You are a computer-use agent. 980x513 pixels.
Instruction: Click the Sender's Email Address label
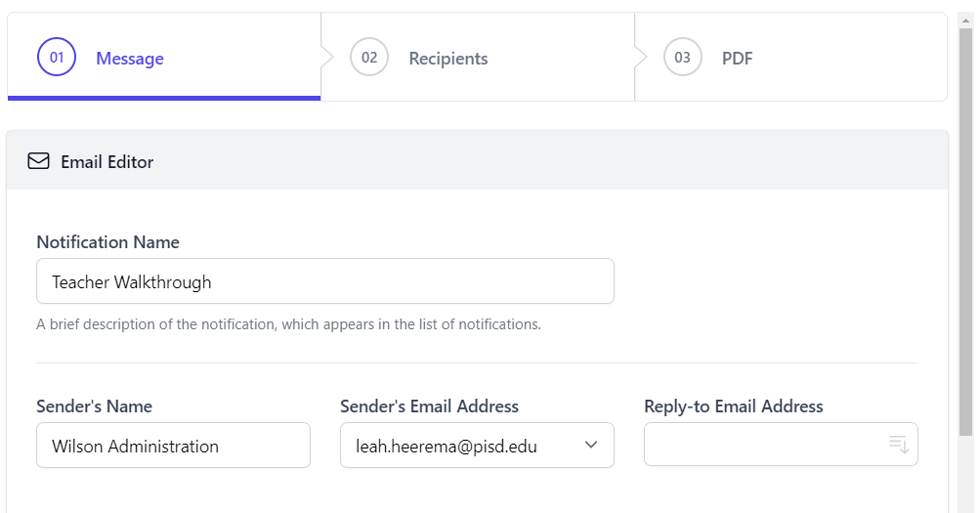(x=429, y=406)
